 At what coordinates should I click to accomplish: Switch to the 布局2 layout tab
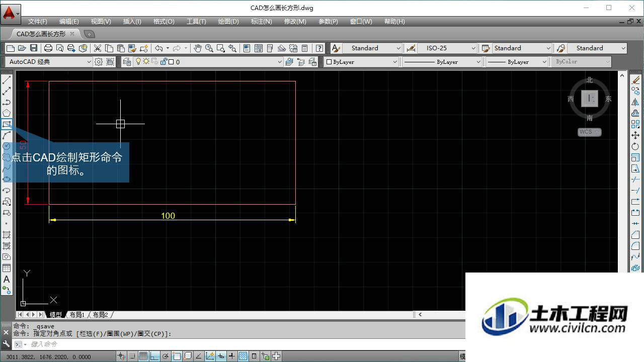point(100,315)
